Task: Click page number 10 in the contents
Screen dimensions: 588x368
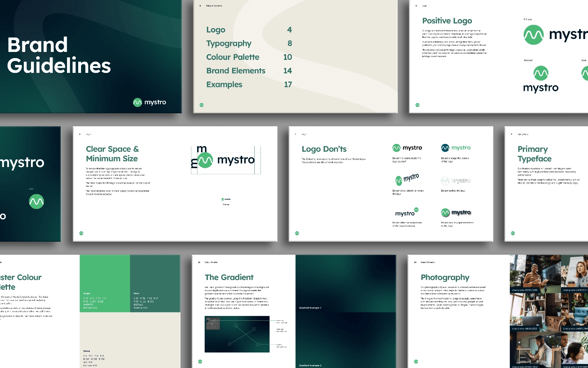Action: click(288, 57)
